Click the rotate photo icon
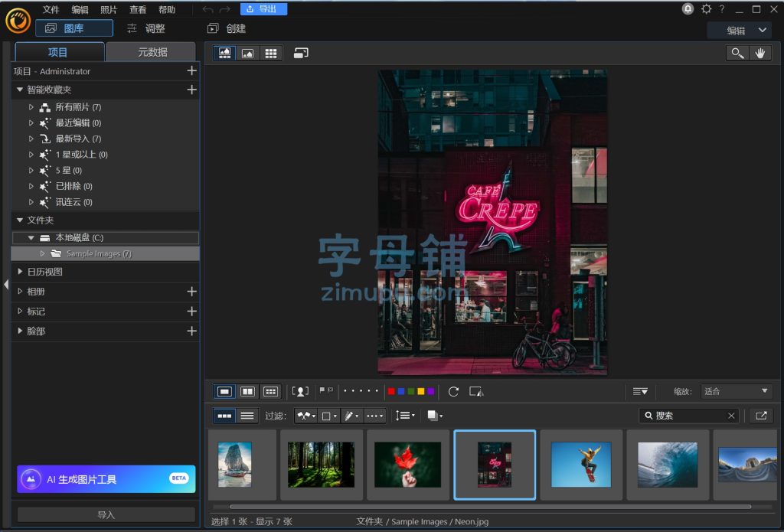This screenshot has height=532, width=784. point(453,391)
